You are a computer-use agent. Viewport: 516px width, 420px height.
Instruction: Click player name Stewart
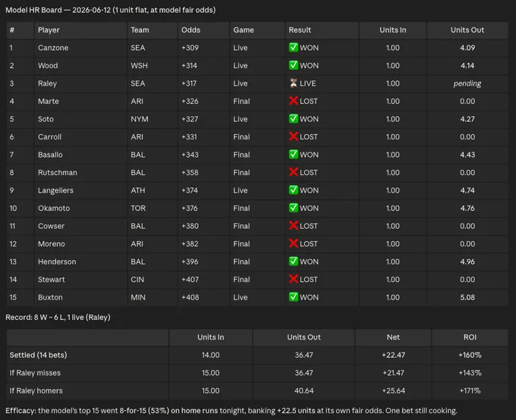52,280
